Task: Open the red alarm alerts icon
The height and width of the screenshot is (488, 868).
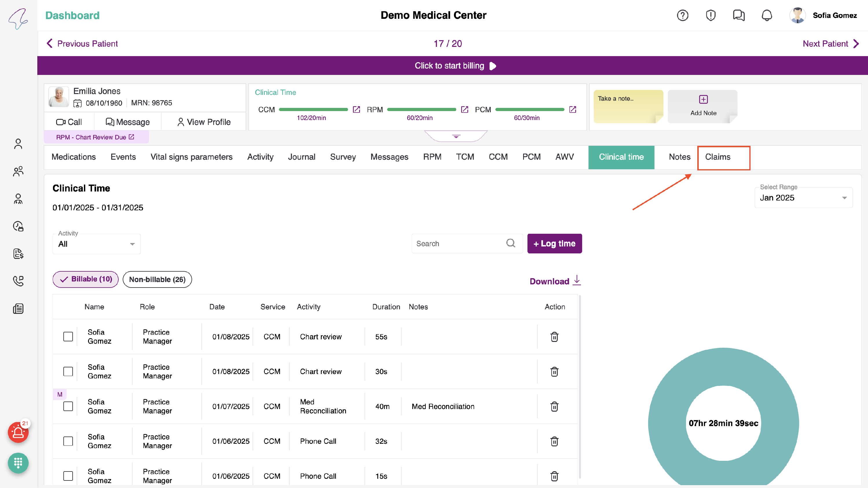Action: 18,432
